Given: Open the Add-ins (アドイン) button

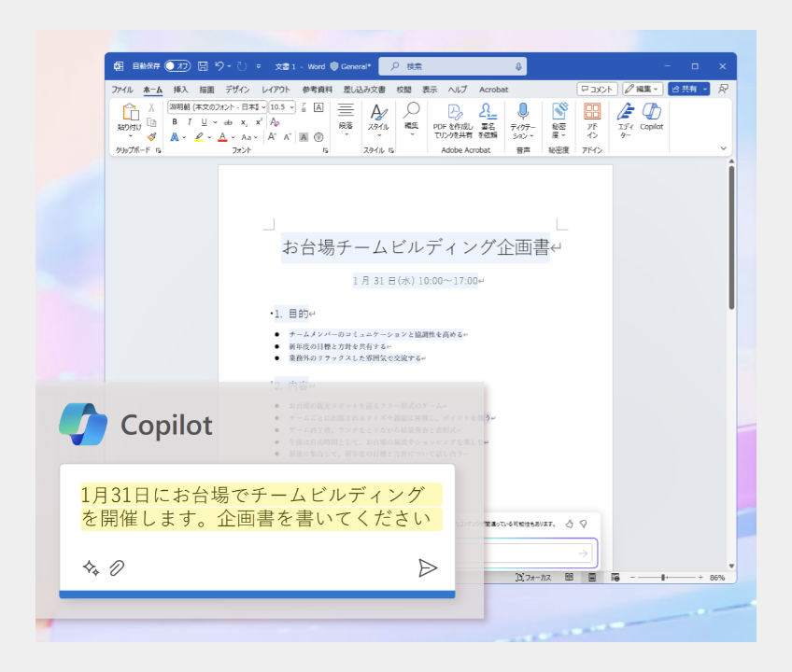Looking at the screenshot, I should pyautogui.click(x=592, y=116).
